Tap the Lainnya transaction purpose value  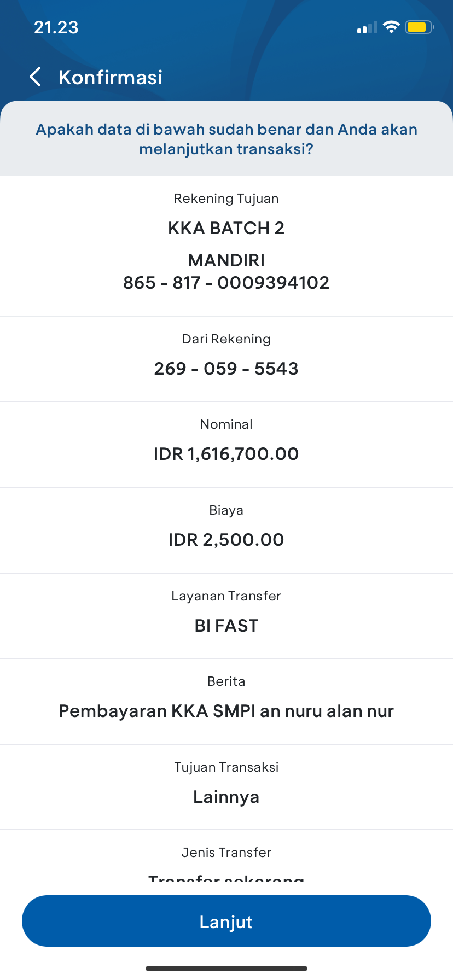pos(226,797)
